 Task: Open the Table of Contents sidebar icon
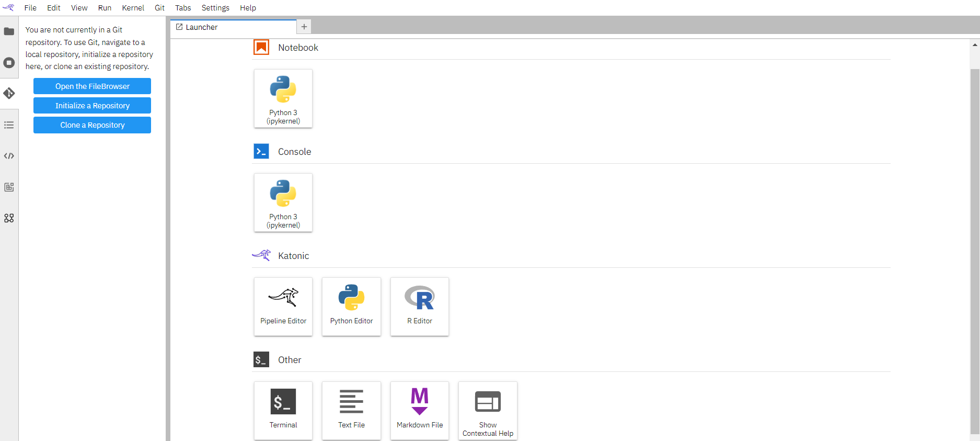[x=9, y=125]
